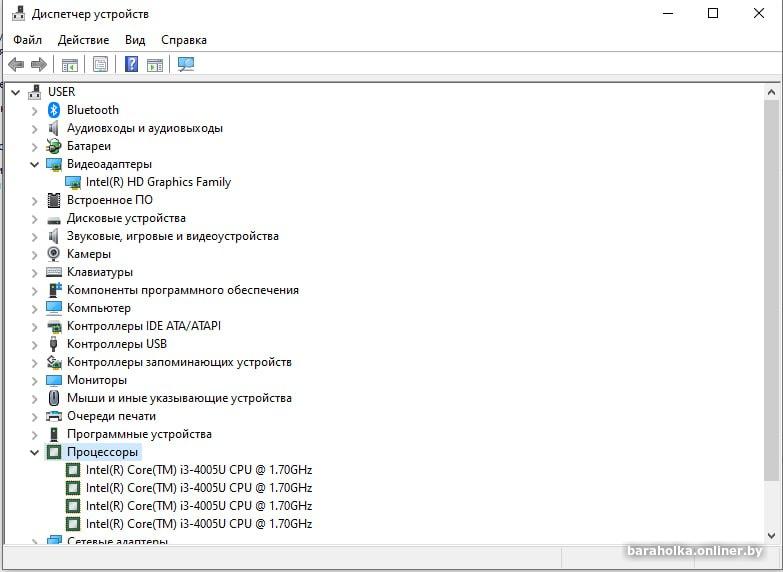Select the Intel(R) HD Graphics Family entry
This screenshot has width=783, height=572.
pyautogui.click(x=158, y=182)
